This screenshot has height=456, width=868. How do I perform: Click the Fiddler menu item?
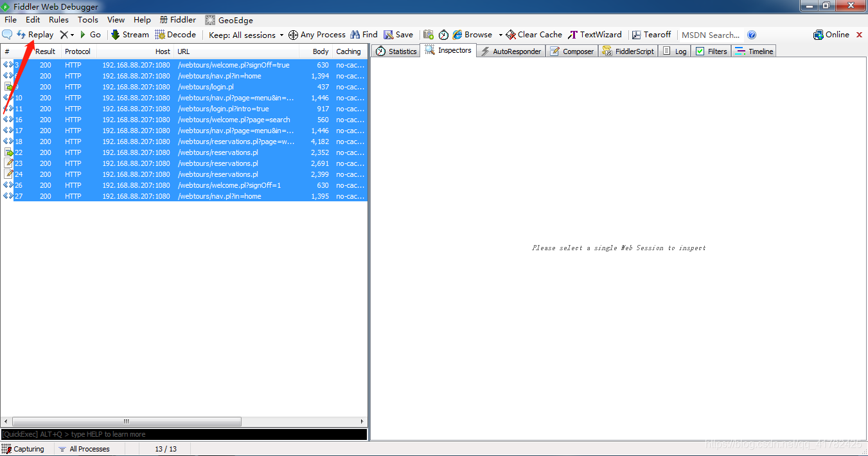(178, 20)
